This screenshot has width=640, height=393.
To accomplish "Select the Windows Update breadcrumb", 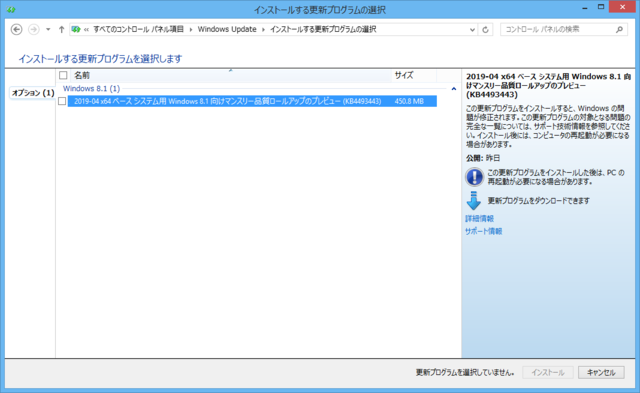I will pyautogui.click(x=227, y=29).
